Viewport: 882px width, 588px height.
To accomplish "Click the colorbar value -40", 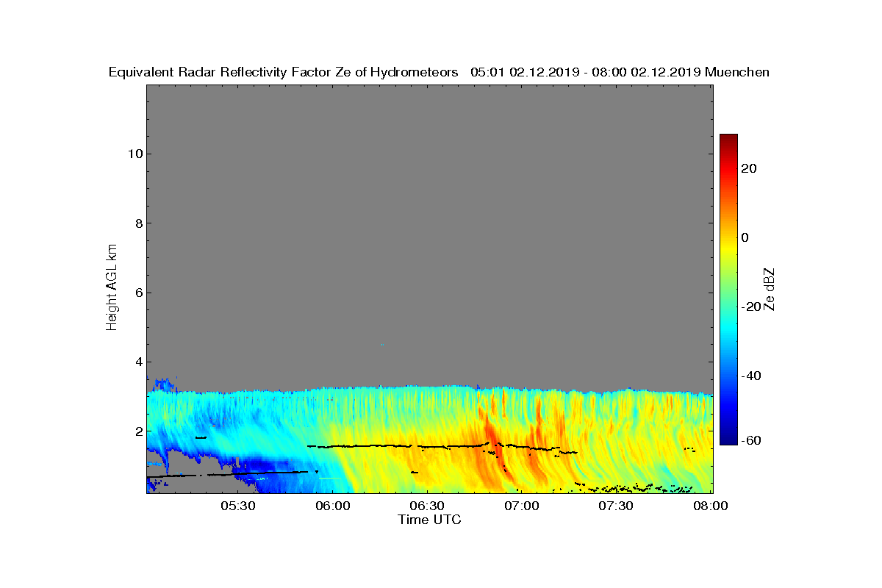I will [751, 376].
